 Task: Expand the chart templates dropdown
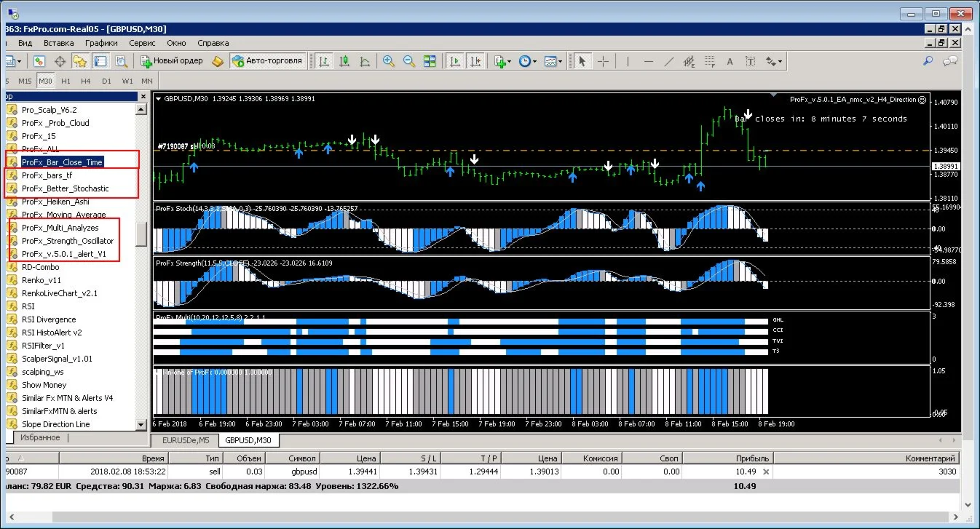553,61
